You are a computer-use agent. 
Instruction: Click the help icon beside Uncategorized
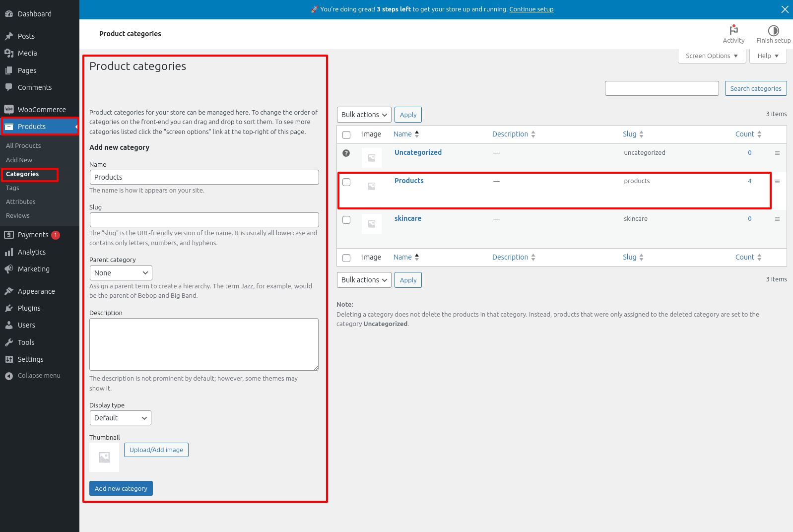click(346, 153)
